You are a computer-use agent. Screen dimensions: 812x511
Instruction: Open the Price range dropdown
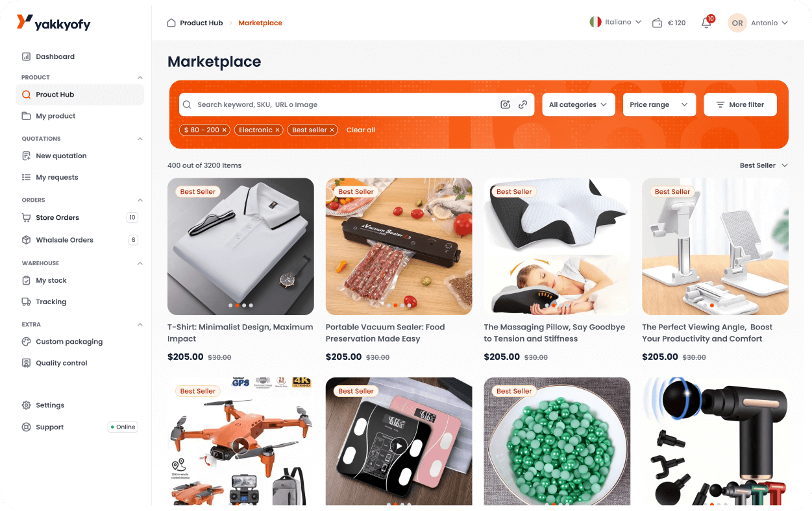[659, 104]
